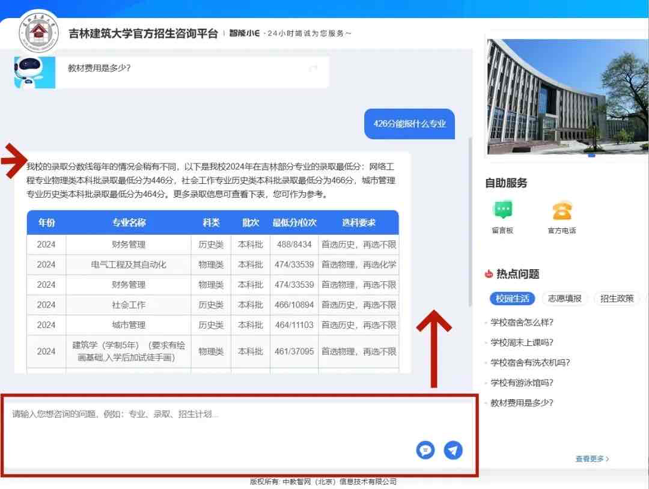Image resolution: width=649 pixels, height=489 pixels.
Task: Click the send paper-plane icon
Action: pos(453,450)
